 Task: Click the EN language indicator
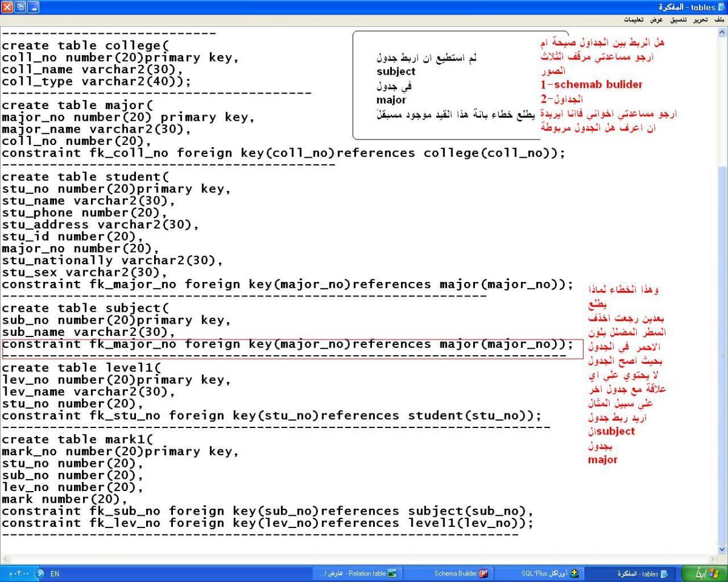pyautogui.click(x=54, y=574)
